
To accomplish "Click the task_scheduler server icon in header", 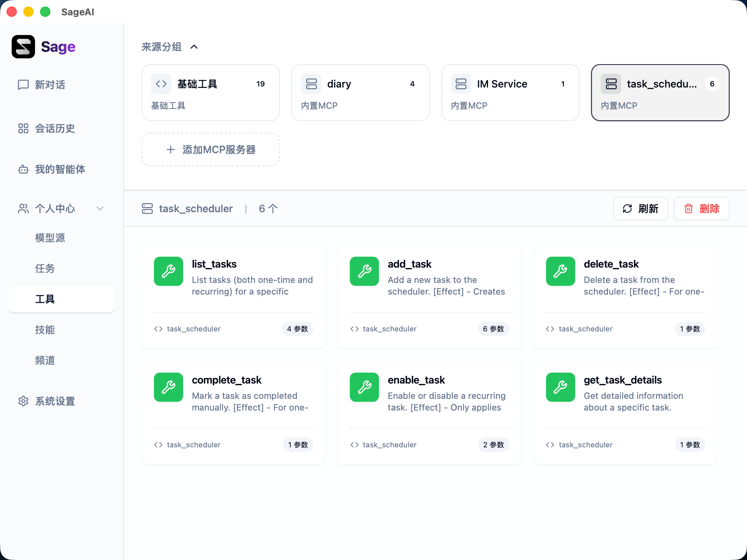I will coord(147,209).
